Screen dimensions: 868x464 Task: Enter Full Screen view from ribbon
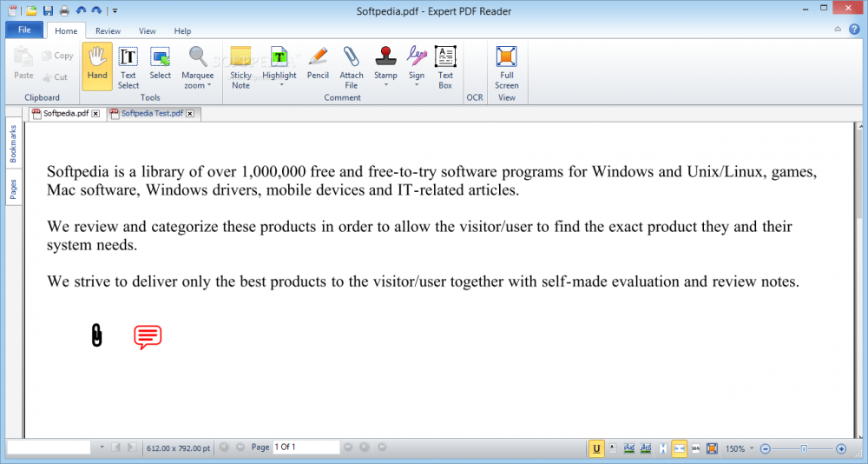click(x=507, y=67)
